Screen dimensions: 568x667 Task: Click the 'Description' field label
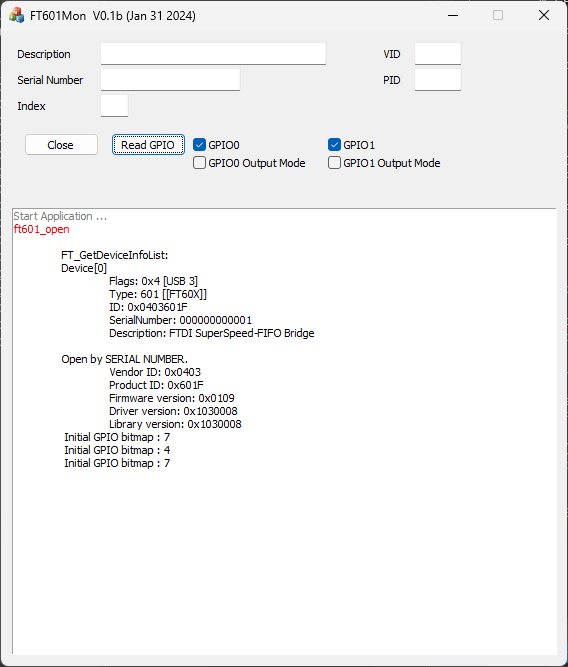[x=44, y=54]
